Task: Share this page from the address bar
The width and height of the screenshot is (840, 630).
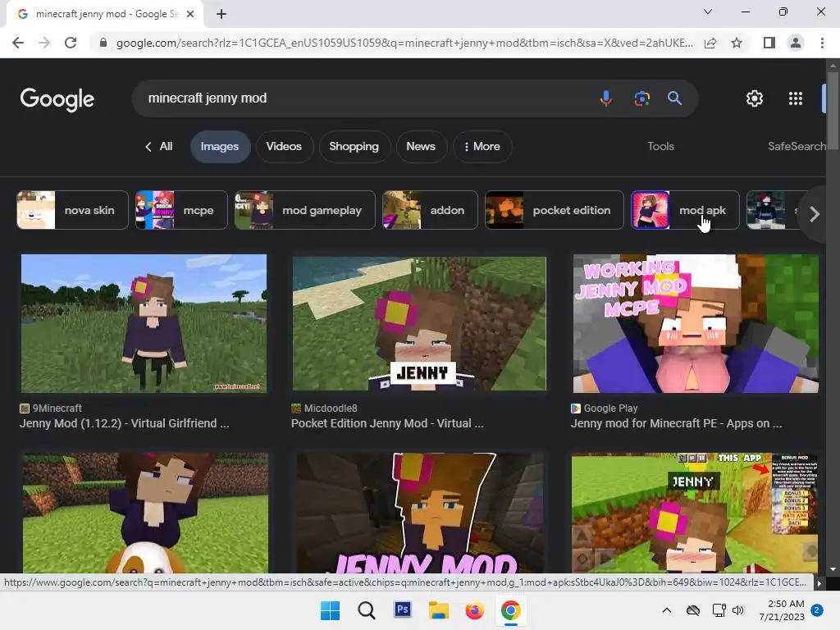Action: coord(710,43)
